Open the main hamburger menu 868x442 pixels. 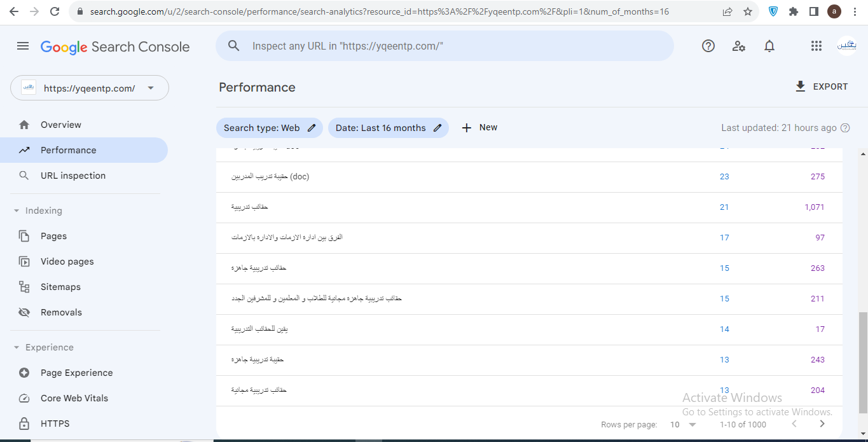click(x=23, y=46)
